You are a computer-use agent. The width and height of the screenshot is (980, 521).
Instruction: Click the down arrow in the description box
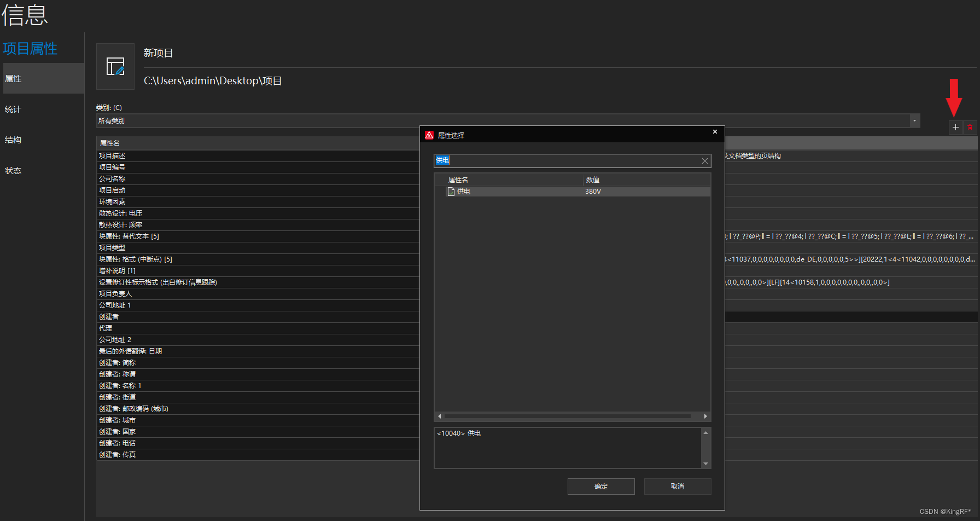tap(705, 464)
